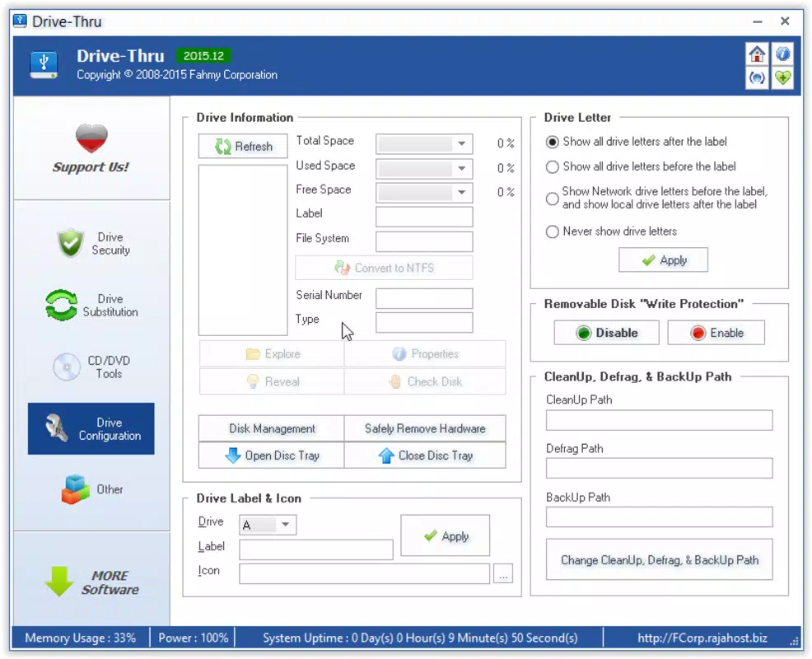Screen dimensions: 812x659
Task: Click the Power : 100% status
Action: [x=194, y=638]
